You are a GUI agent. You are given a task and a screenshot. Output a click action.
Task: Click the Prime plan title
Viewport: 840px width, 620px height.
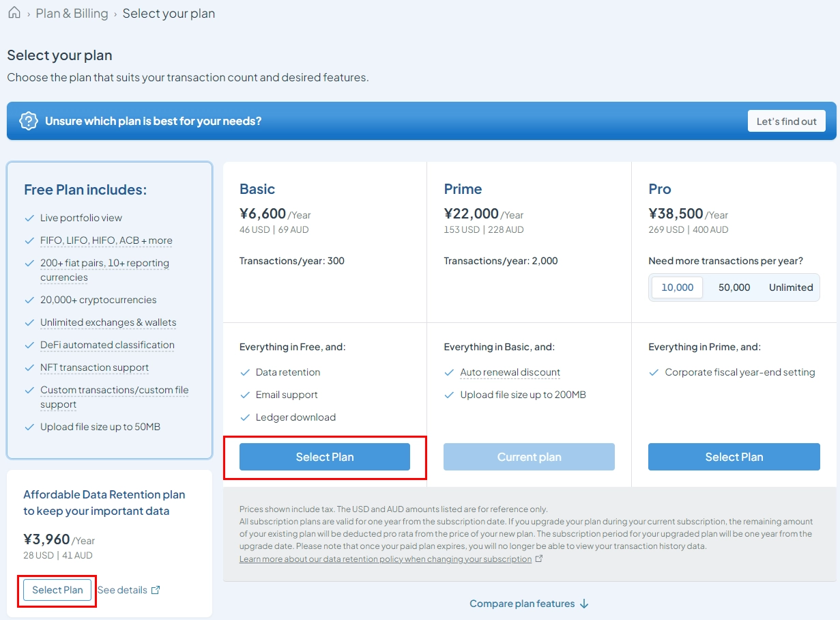click(463, 189)
